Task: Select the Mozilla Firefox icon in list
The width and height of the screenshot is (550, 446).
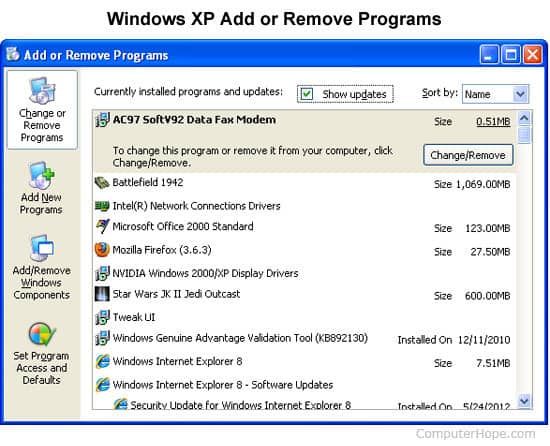Action: pos(102,250)
